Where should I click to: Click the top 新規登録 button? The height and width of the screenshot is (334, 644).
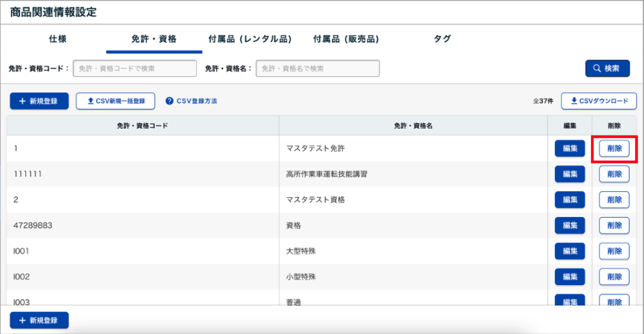coord(39,101)
